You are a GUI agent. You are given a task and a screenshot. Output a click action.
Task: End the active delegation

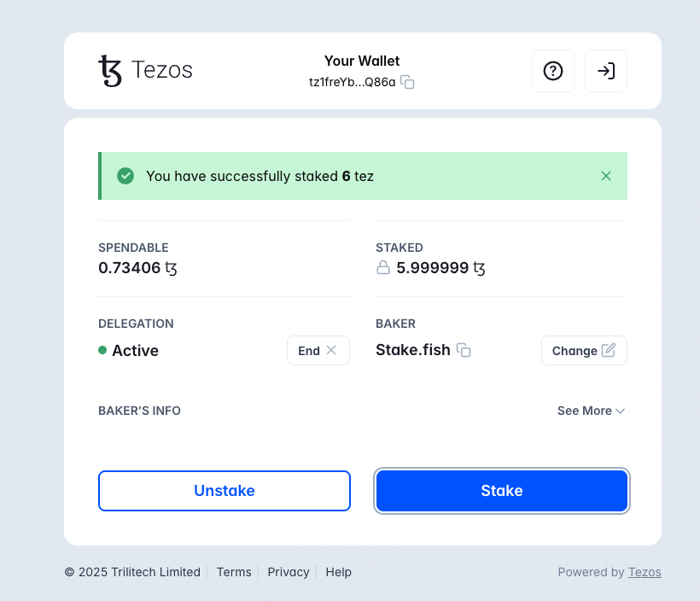(x=318, y=350)
